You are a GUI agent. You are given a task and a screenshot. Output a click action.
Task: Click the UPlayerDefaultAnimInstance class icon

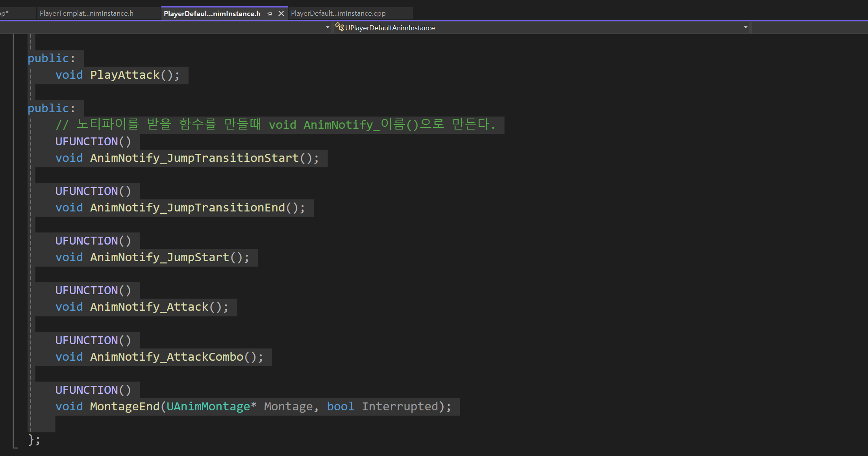click(339, 27)
